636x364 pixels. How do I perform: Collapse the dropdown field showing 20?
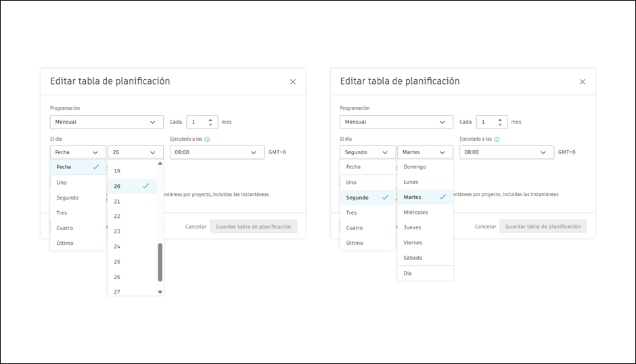click(135, 152)
